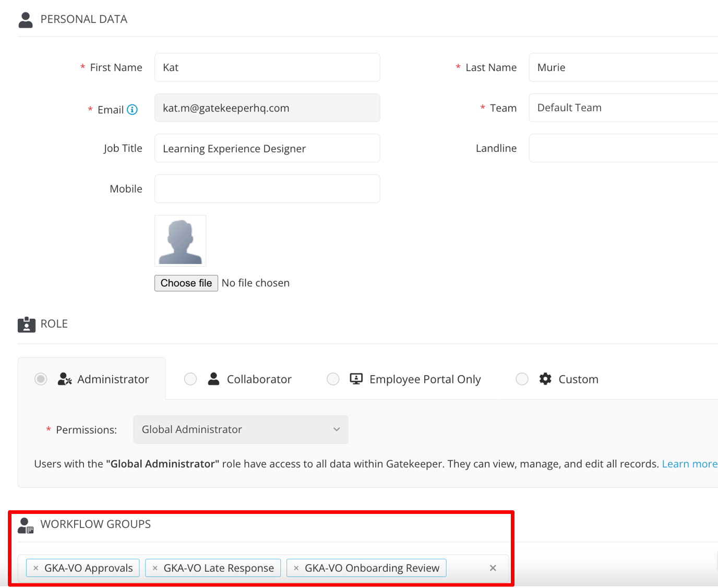Open the Global Administrator permissions dropdown
Image resolution: width=718 pixels, height=588 pixels.
(x=240, y=429)
